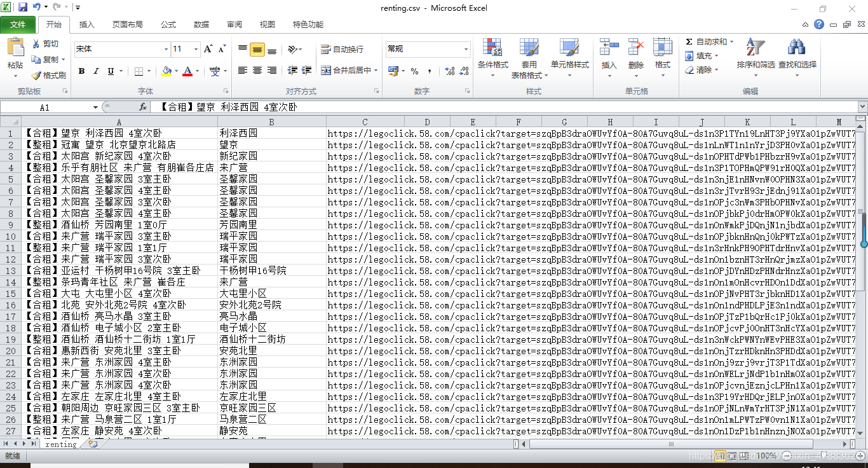Click the decrease decimal icon
Screen dimensions: 868x468
pos(463,71)
